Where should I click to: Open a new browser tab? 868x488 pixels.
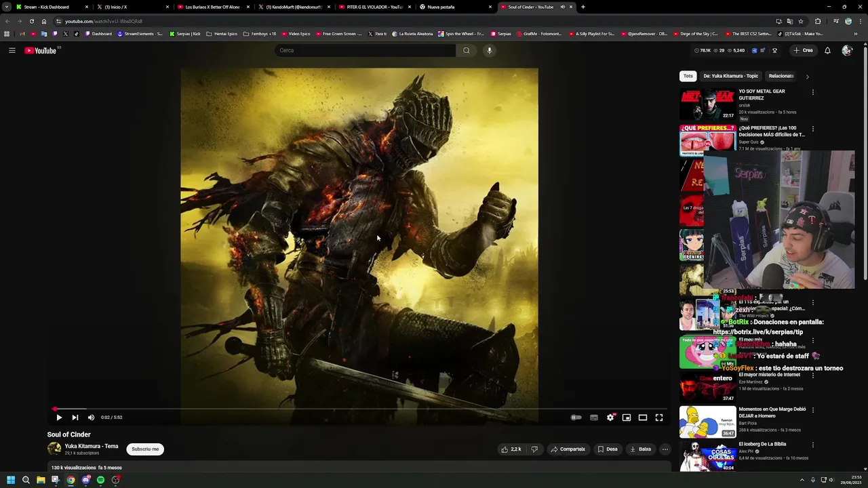coord(583,7)
